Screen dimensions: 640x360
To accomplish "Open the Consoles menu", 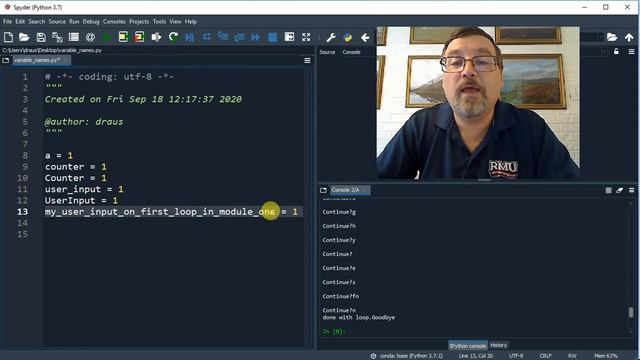I will click(114, 22).
